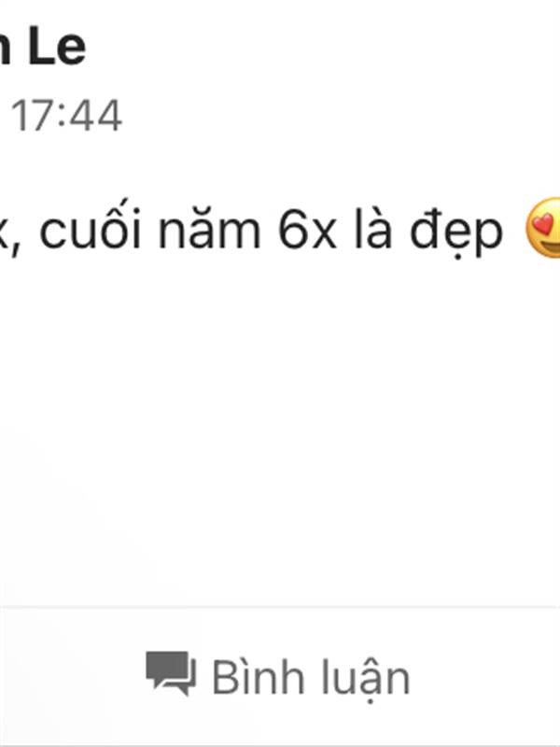Click the grey action bar beside Bình luận
560x747 pixels.
point(485,676)
